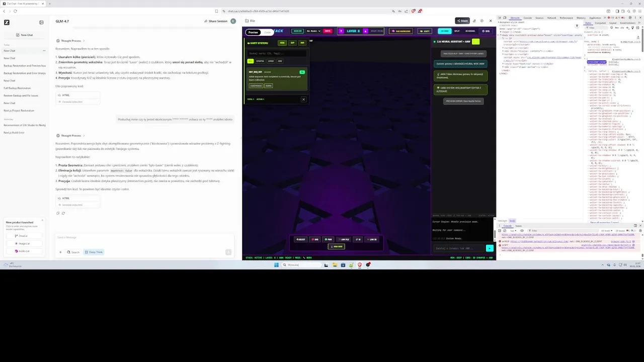The image size is (644, 362).
Task: Open 'Backup Restoration and Preview Issue' chat
Action: click(24, 65)
